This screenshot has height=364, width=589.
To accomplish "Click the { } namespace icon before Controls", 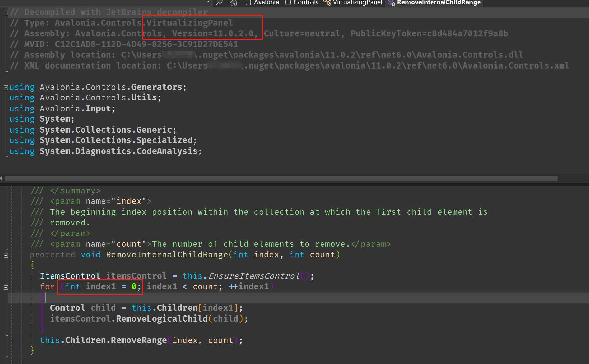I will (288, 3).
